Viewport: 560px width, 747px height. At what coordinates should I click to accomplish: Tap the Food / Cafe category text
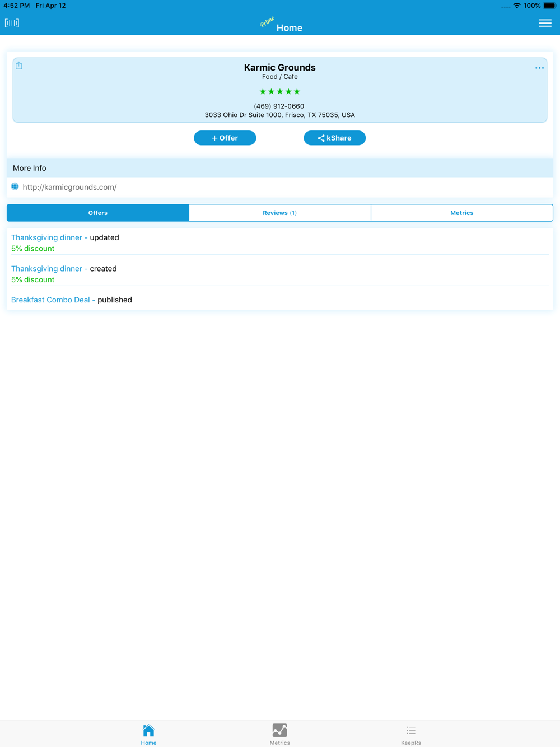(x=280, y=77)
